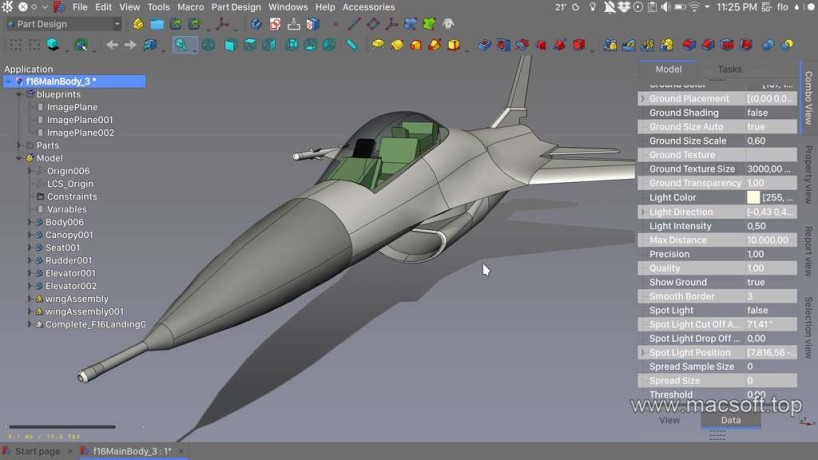818x460 pixels.
Task: Click the blue folder group icon
Action: click(157, 24)
